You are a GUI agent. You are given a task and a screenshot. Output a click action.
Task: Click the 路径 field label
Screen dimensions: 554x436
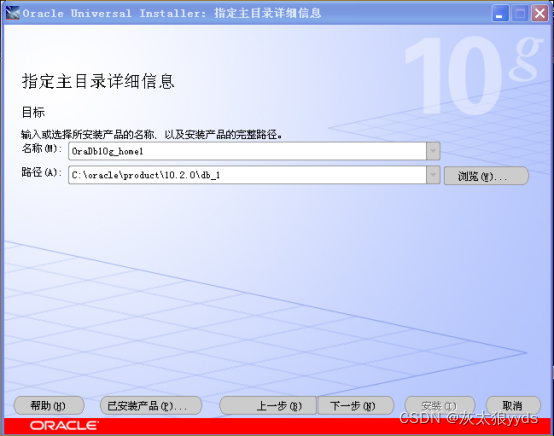(x=41, y=172)
